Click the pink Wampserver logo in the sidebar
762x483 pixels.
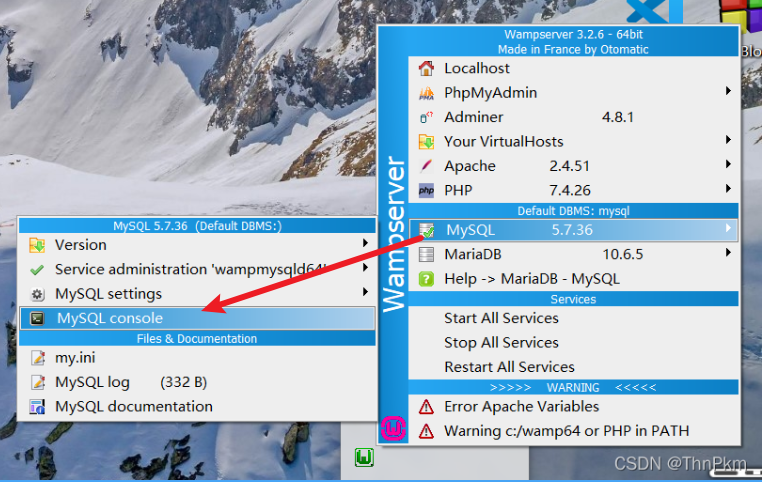[x=393, y=429]
